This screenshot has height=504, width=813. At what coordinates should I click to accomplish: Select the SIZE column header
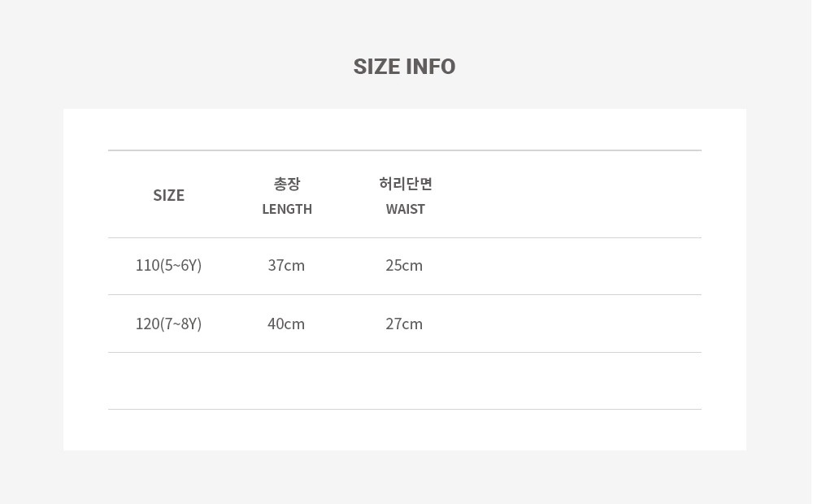tap(168, 195)
